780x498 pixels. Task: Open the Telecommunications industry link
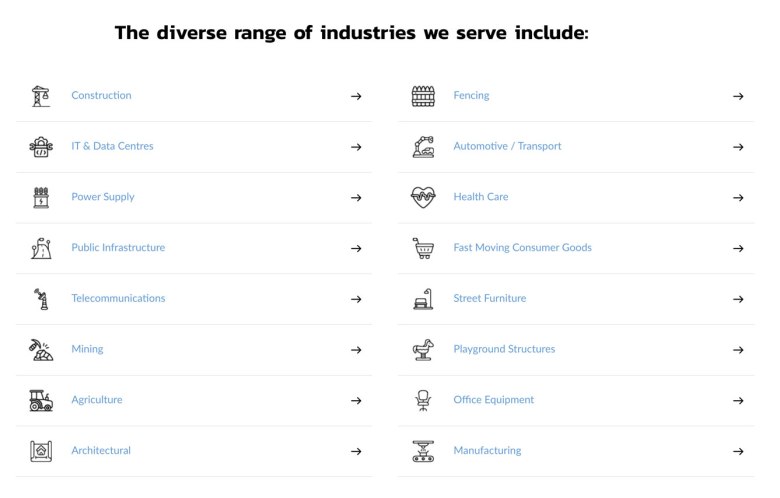coord(118,298)
